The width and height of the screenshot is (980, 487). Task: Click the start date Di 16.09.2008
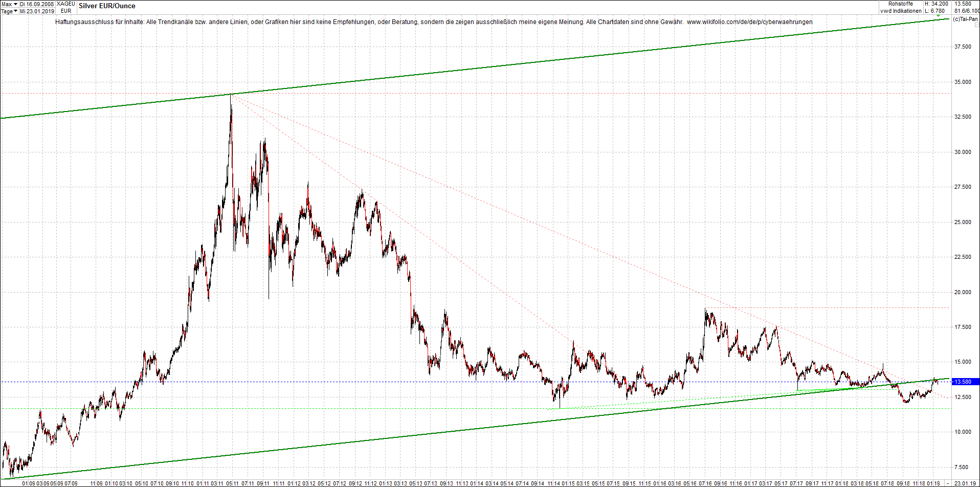(x=37, y=4)
